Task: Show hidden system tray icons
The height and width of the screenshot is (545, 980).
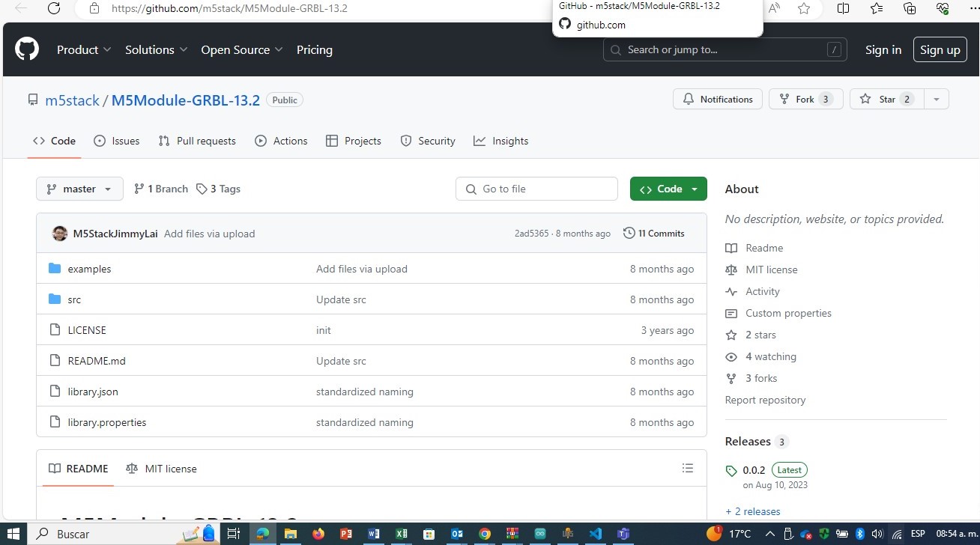Action: click(x=769, y=534)
